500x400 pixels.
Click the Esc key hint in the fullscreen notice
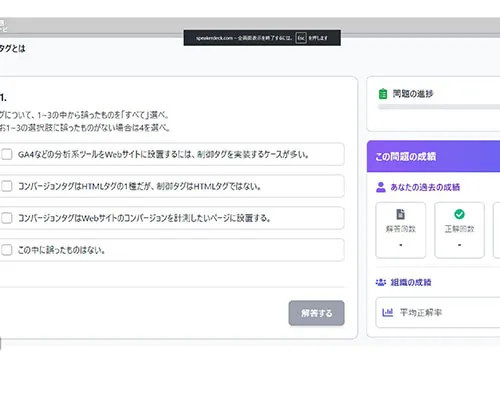pos(301,38)
